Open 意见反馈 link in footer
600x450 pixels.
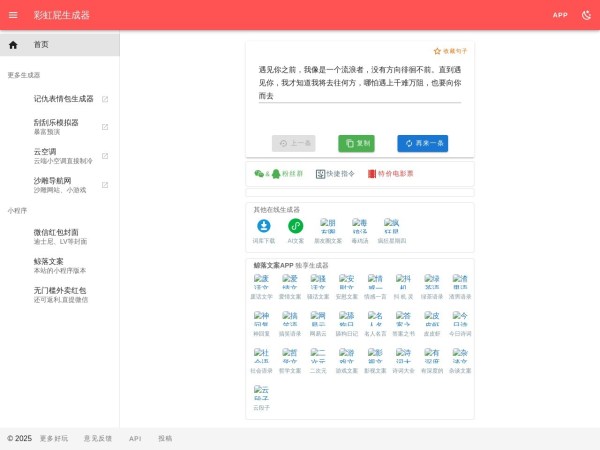(x=98, y=438)
